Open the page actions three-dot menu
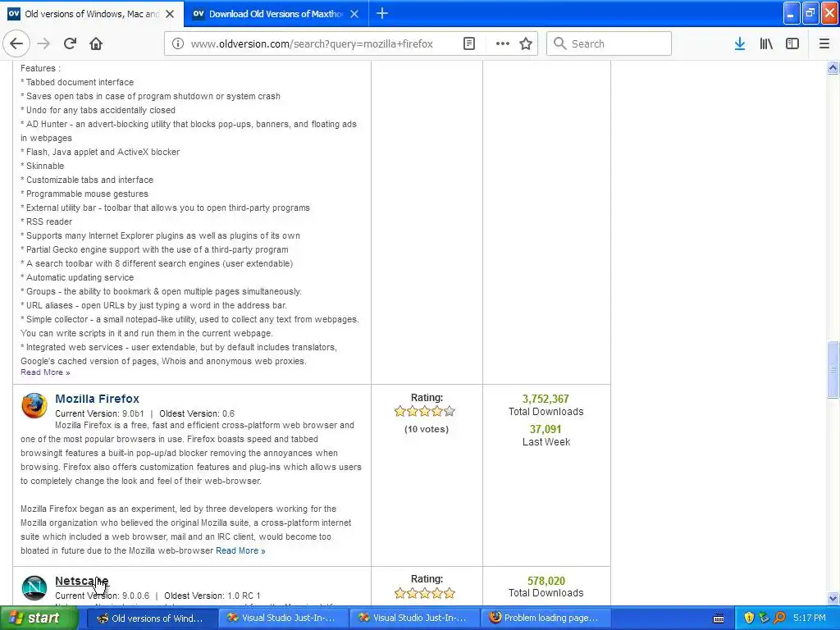 click(502, 43)
